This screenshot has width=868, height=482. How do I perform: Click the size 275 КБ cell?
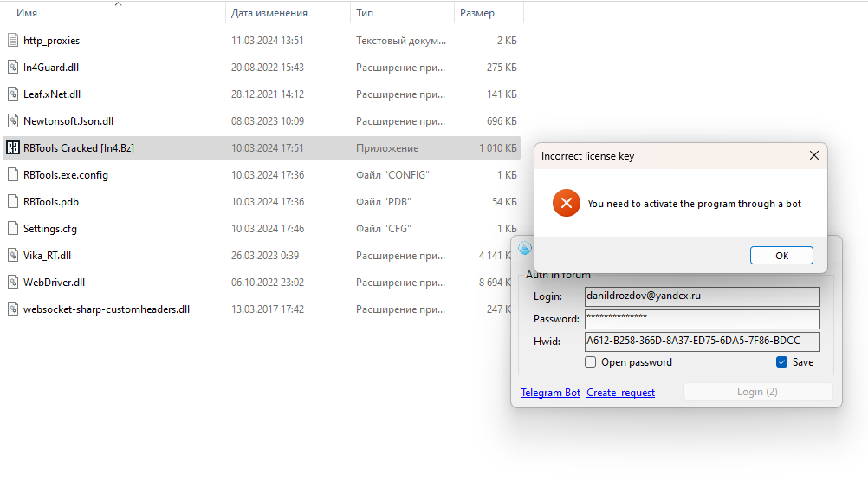(x=502, y=67)
